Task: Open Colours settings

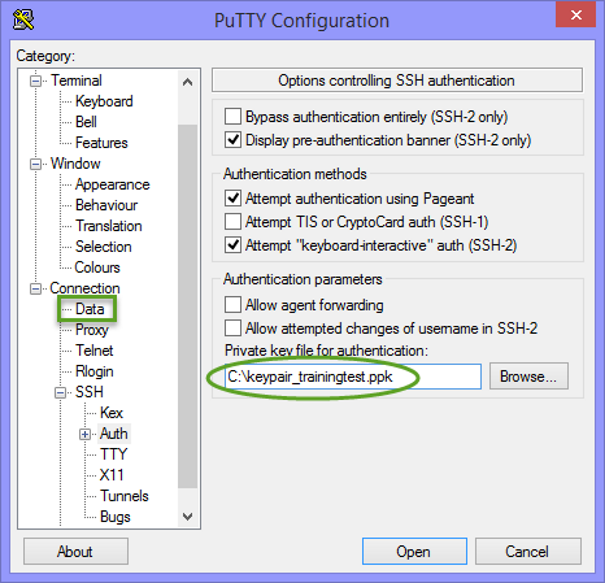Action: pos(97,267)
